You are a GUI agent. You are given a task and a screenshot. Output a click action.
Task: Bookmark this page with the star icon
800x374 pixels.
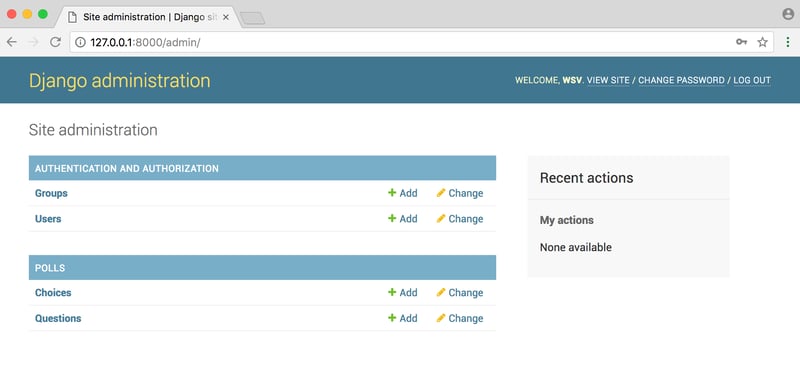coord(762,42)
